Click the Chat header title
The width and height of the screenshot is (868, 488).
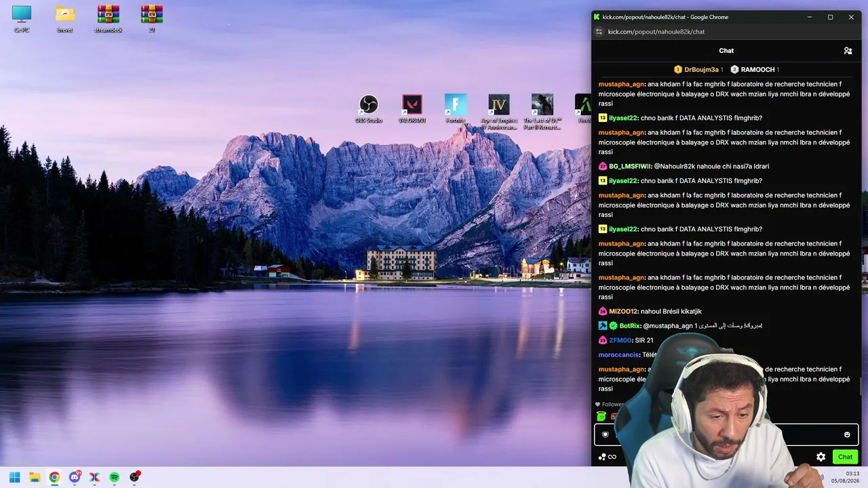726,51
